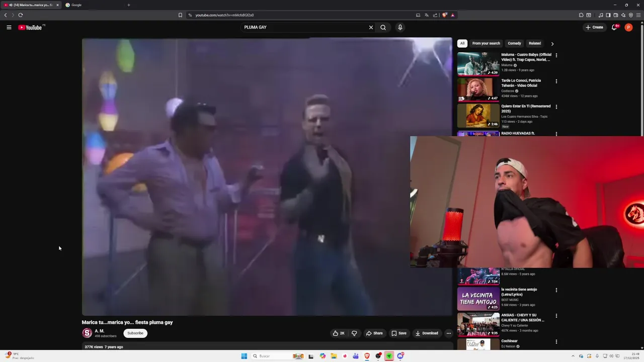Run the search with the magnifier button

pyautogui.click(x=383, y=28)
